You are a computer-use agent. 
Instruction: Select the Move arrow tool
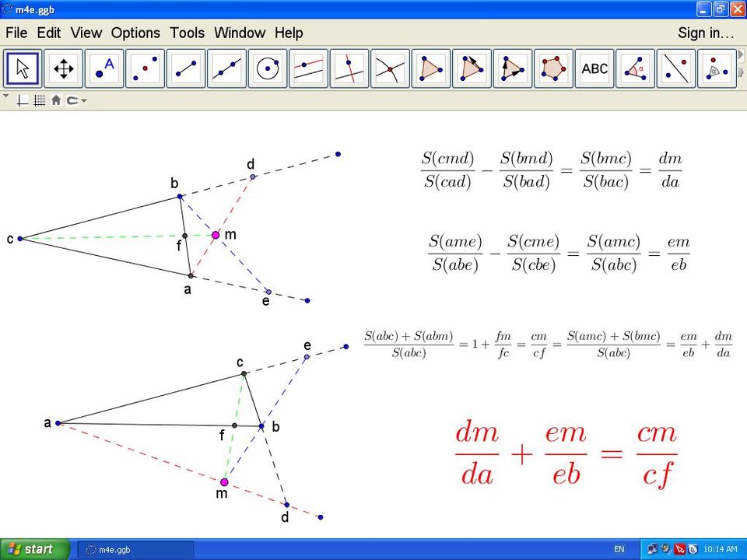[23, 69]
